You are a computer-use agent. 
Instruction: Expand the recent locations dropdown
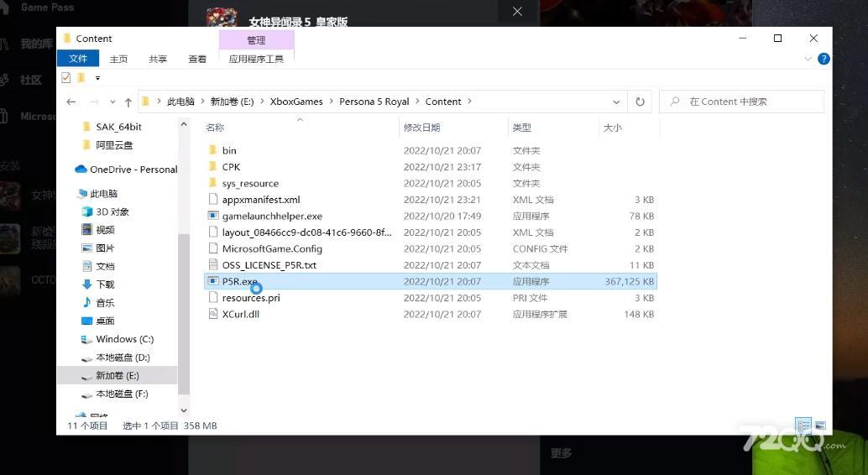(112, 102)
